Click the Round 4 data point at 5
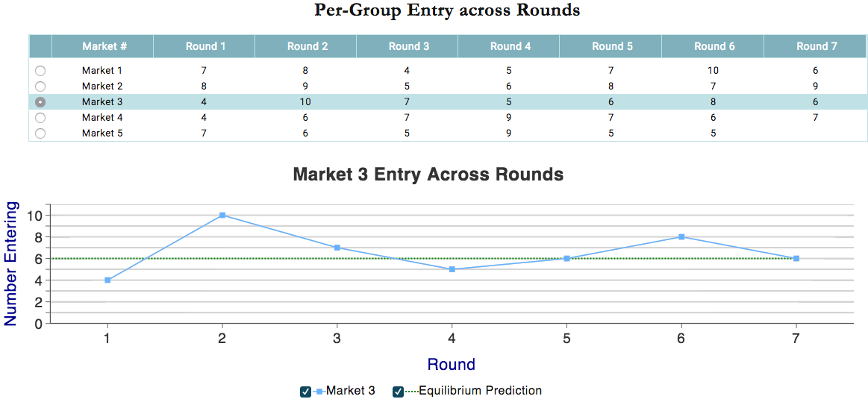This screenshot has width=868, height=402. click(x=452, y=269)
